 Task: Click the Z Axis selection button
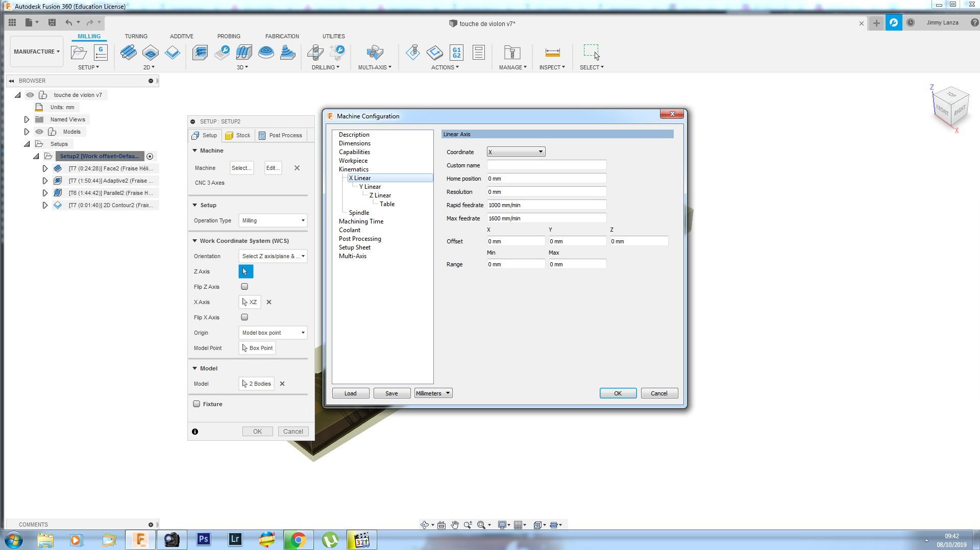(246, 271)
